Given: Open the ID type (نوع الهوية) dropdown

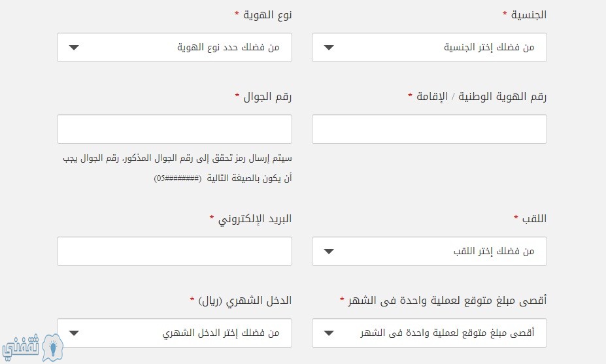Looking at the screenshot, I should (175, 48).
